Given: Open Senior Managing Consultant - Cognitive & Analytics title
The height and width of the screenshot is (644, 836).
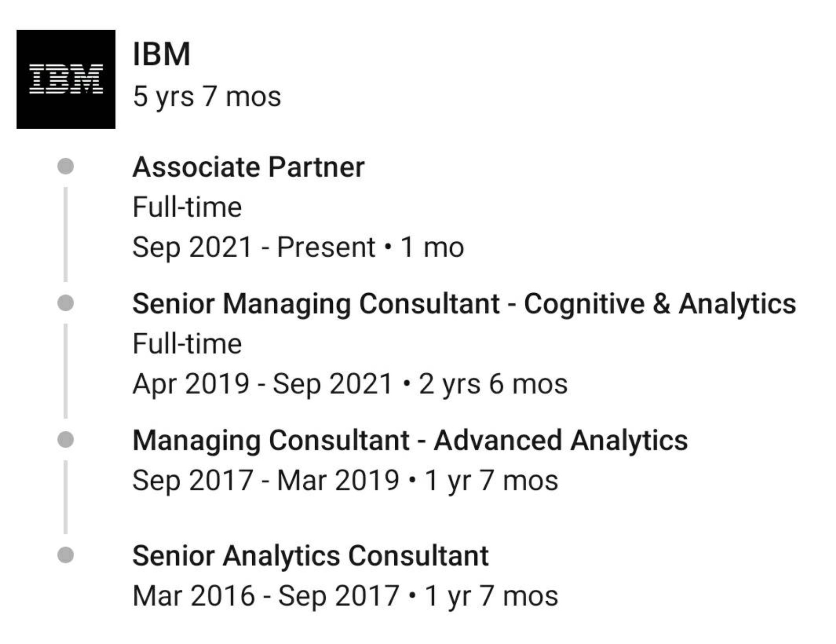Looking at the screenshot, I should click(x=464, y=304).
